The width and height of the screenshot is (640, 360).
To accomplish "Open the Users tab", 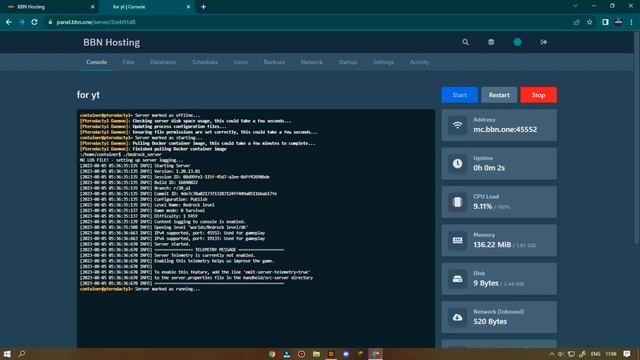I will click(x=241, y=62).
